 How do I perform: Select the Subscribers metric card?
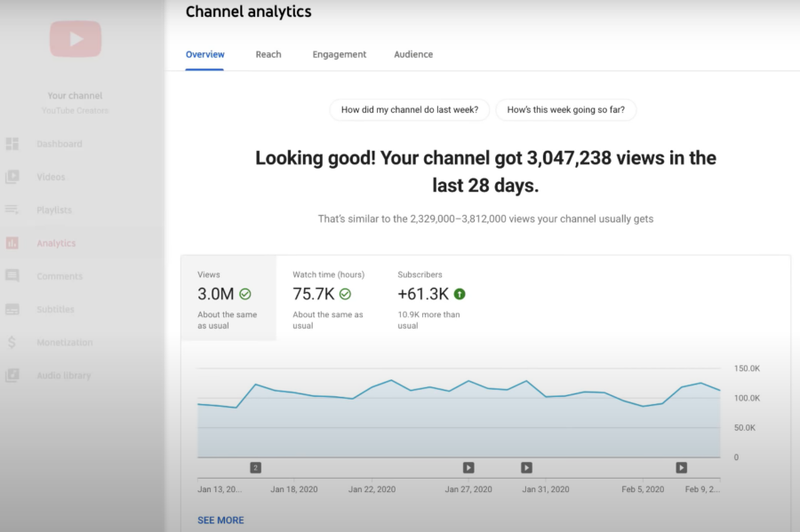click(x=431, y=298)
